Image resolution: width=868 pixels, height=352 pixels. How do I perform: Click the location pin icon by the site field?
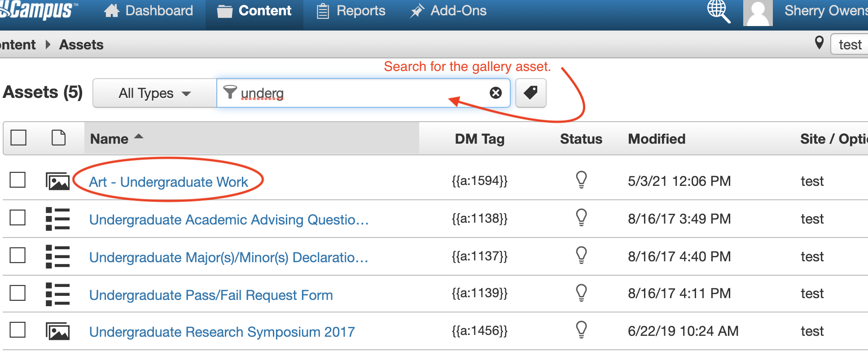819,43
